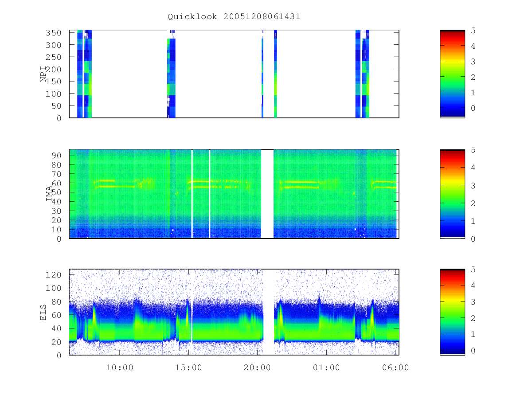532x399 pixels.
Task: Click the 10:00 time axis label
Action: click(120, 368)
